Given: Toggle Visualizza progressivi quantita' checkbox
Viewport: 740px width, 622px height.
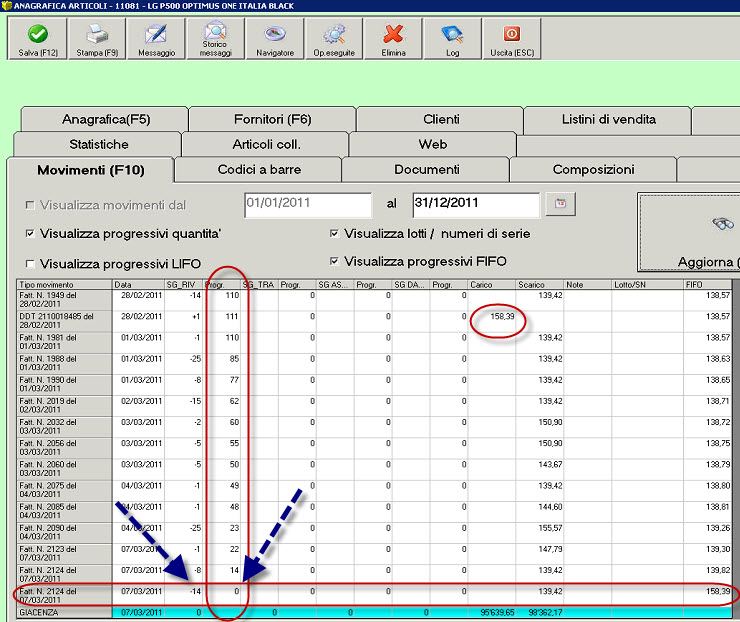Looking at the screenshot, I should pyautogui.click(x=30, y=234).
